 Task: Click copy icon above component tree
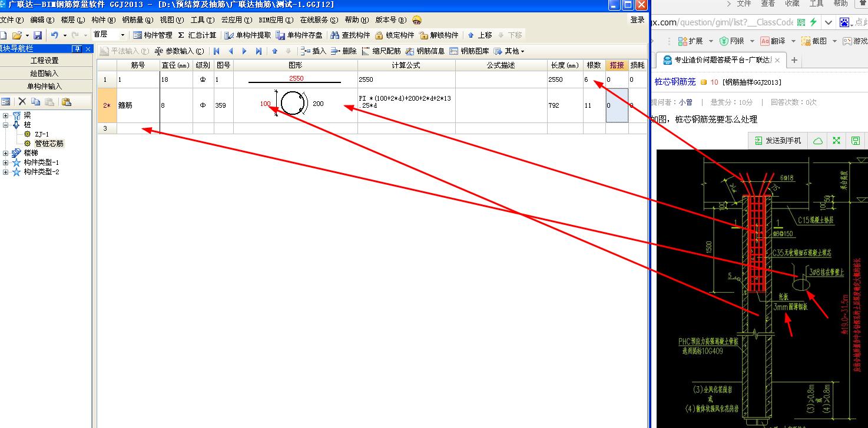click(x=36, y=102)
